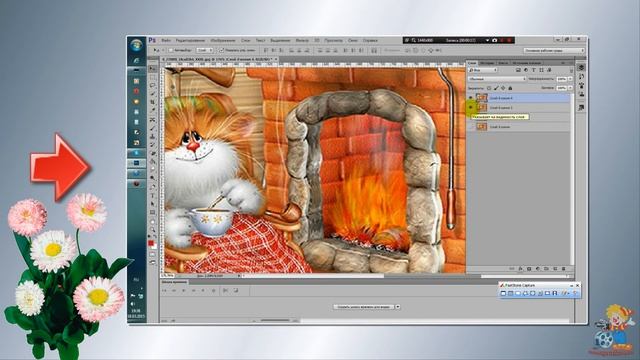Toggle lock all (padlock icon)
This screenshot has width=640, height=360.
click(510, 88)
